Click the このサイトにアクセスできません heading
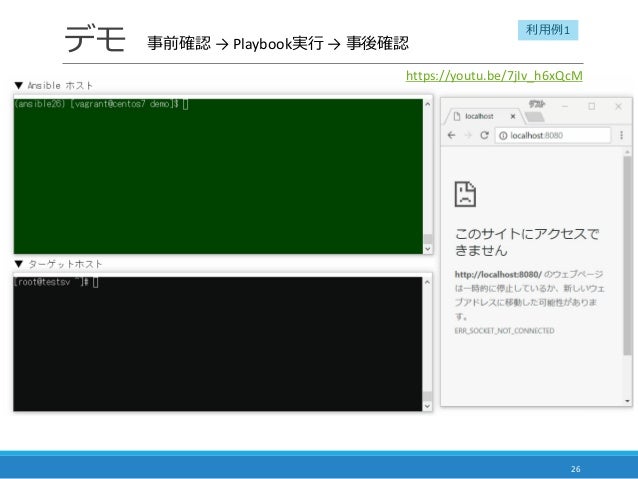Screen dimensions: 638x479 point(527,242)
